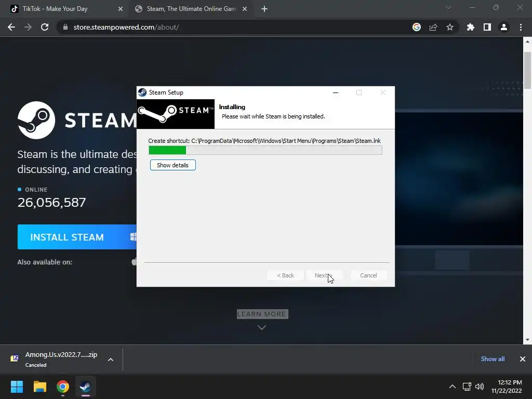Click the installation progress bar
532x399 pixels.
click(265, 150)
